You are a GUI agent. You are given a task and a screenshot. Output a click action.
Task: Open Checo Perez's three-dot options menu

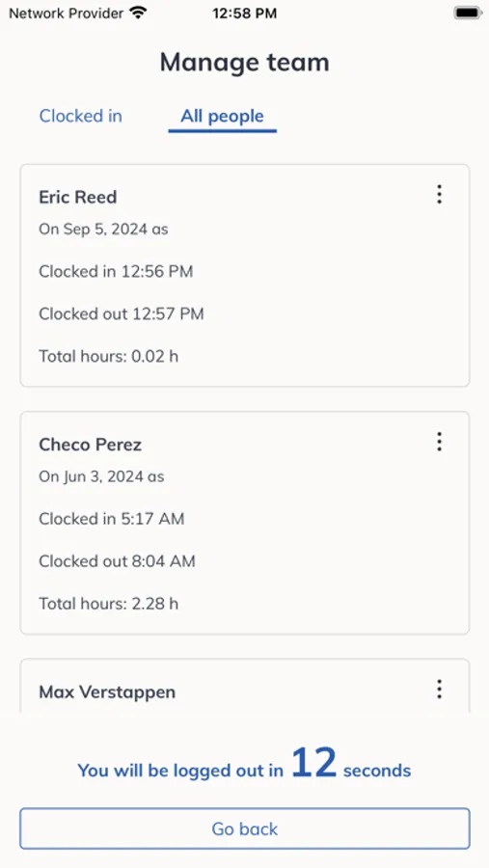pyautogui.click(x=439, y=442)
